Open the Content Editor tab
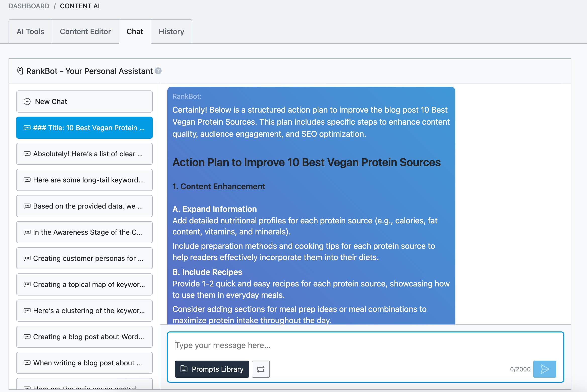The width and height of the screenshot is (587, 392). pos(85,31)
